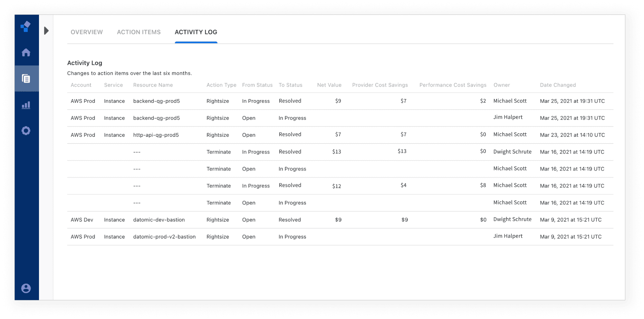Select first backend-qg-prod5 resource row
The width and height of the screenshot is (644, 319).
click(x=340, y=101)
